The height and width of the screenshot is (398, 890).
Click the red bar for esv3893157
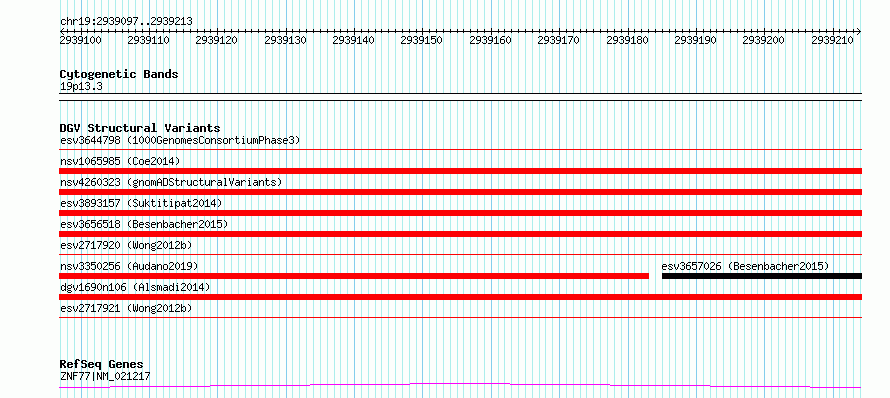460,213
